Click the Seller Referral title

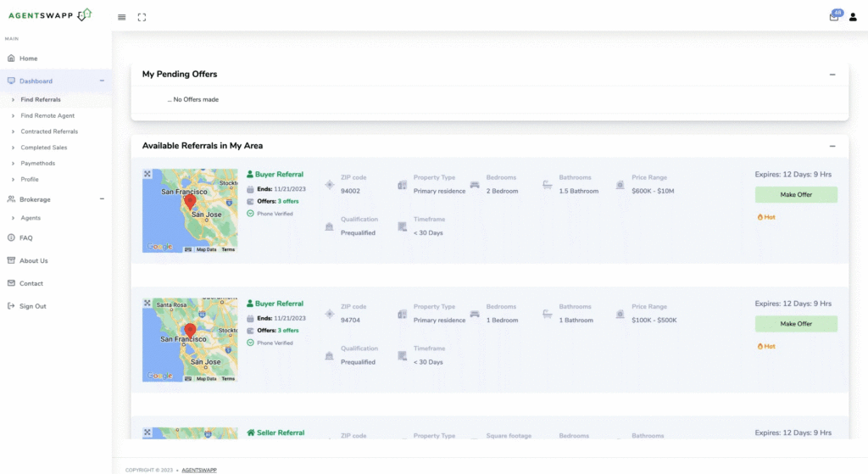pos(281,432)
